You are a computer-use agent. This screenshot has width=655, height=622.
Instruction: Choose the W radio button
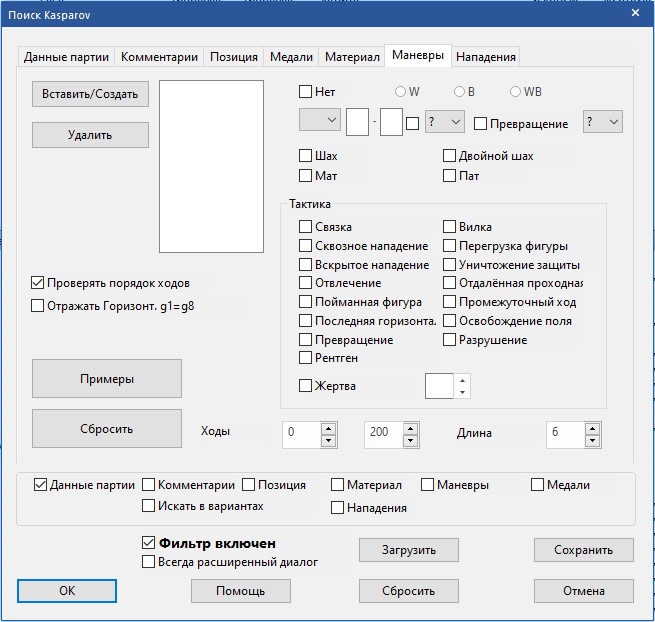click(x=401, y=92)
